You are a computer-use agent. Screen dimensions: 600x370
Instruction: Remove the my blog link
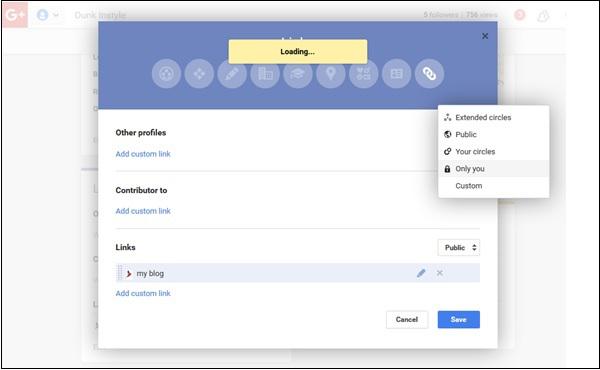tap(440, 273)
